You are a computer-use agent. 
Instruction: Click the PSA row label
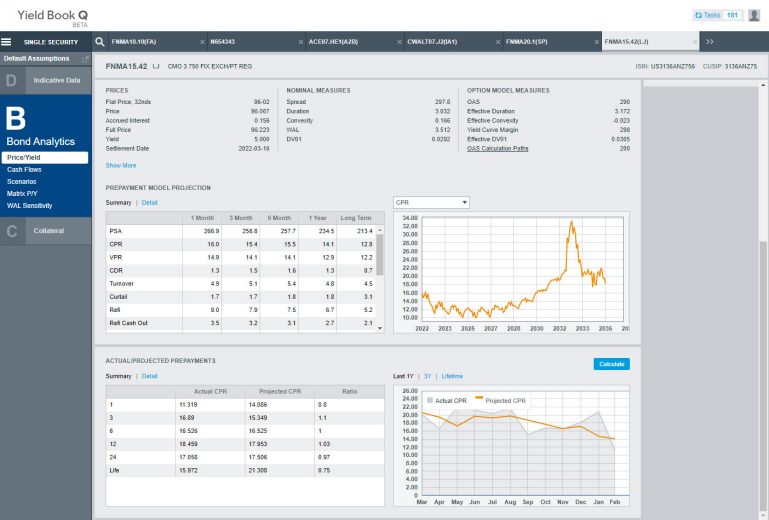coord(115,231)
